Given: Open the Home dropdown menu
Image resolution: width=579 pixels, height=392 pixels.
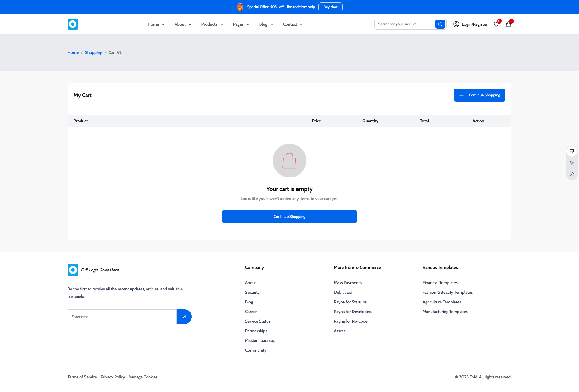Looking at the screenshot, I should click(156, 24).
